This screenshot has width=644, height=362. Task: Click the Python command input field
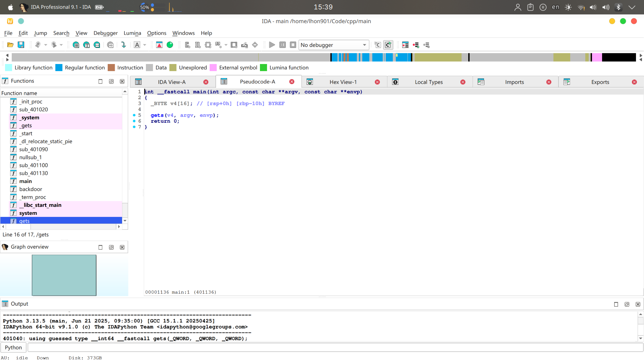[x=335, y=348]
